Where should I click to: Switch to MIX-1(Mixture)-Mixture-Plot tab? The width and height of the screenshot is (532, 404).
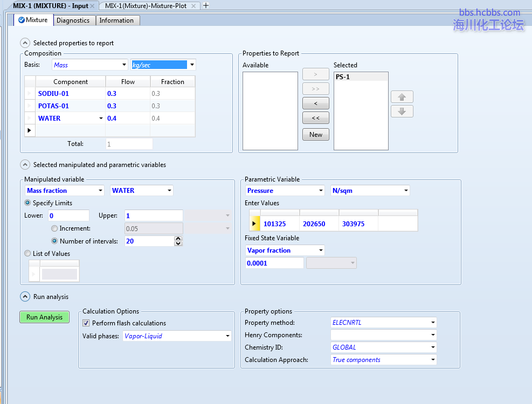(146, 6)
